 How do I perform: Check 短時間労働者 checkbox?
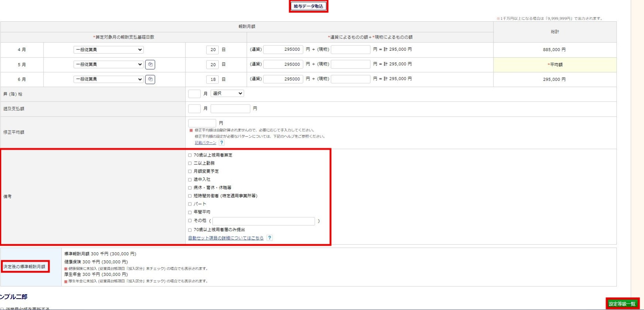(x=190, y=196)
